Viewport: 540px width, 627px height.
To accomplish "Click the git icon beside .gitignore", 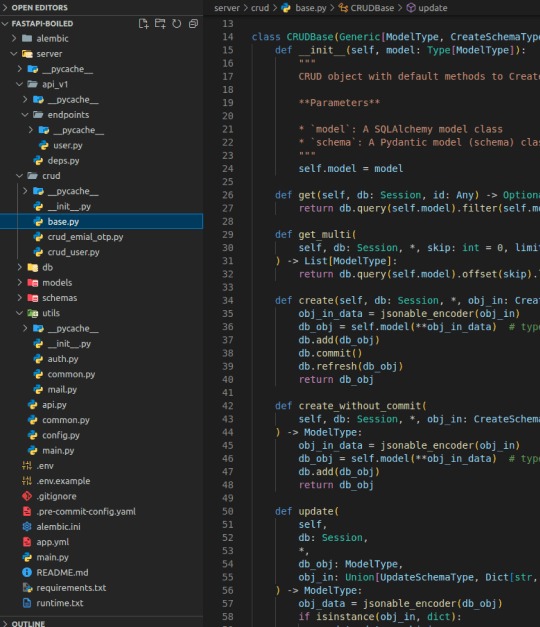I will coord(27,496).
